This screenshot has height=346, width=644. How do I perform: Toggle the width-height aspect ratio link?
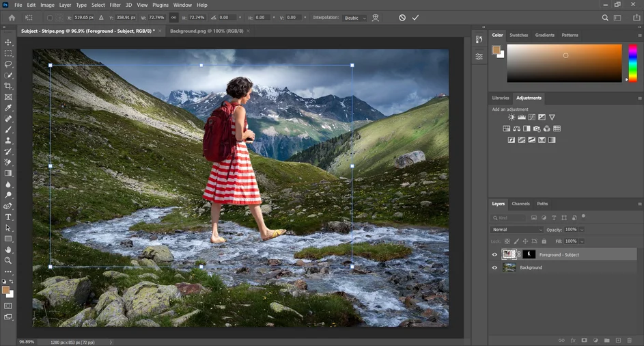pyautogui.click(x=173, y=18)
